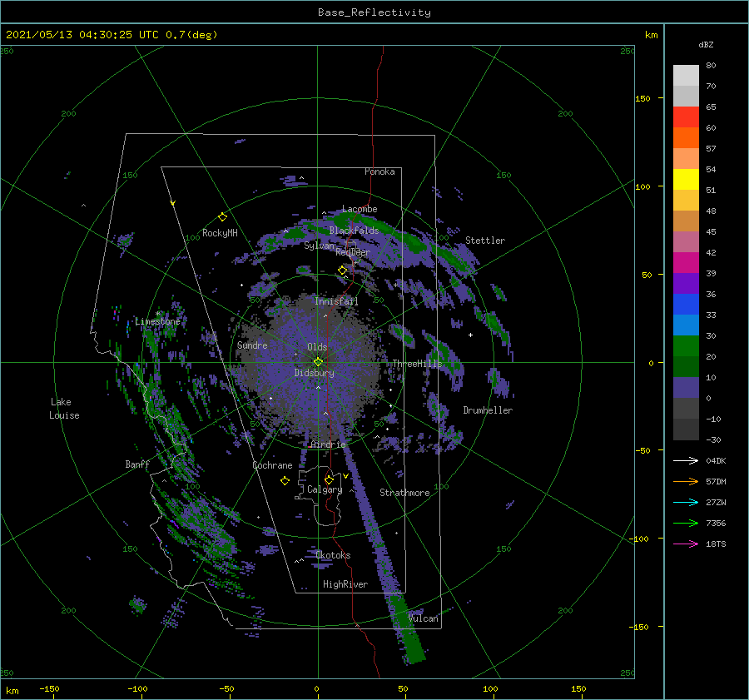This screenshot has width=749, height=700.
Task: Click the RedDeer label
Action: pos(353,252)
